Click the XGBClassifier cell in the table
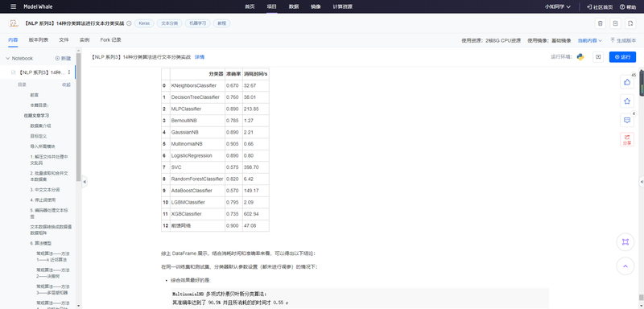 point(197,214)
